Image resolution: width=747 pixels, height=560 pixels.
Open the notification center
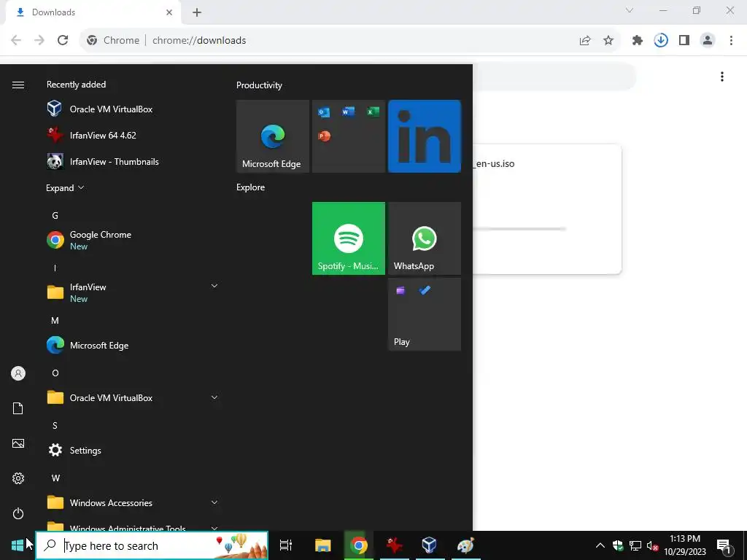(x=724, y=545)
